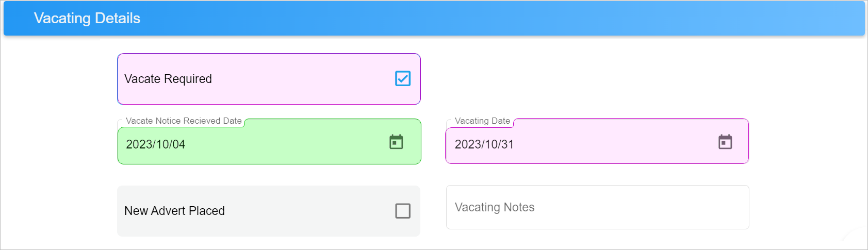Select the Vacating Date field label
868x250 pixels.
482,121
